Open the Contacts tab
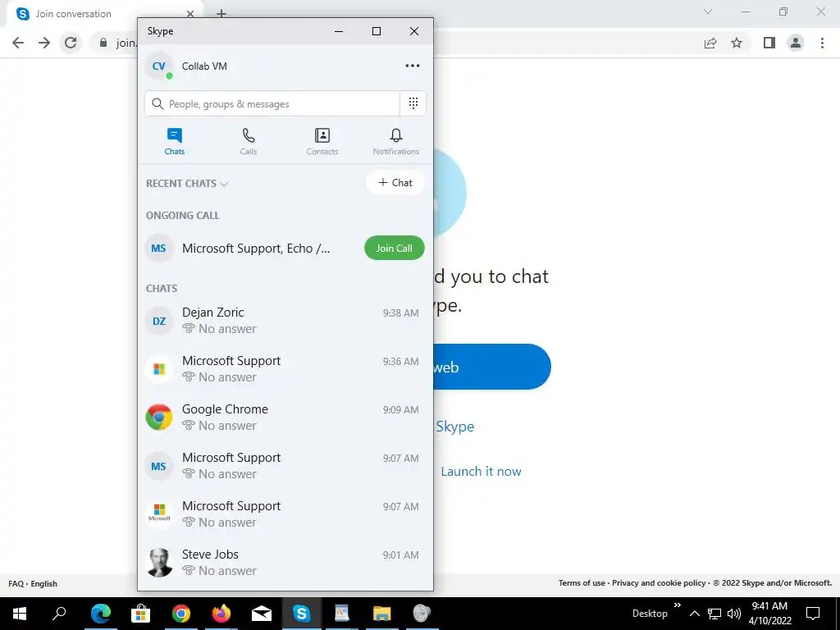 coord(322,142)
